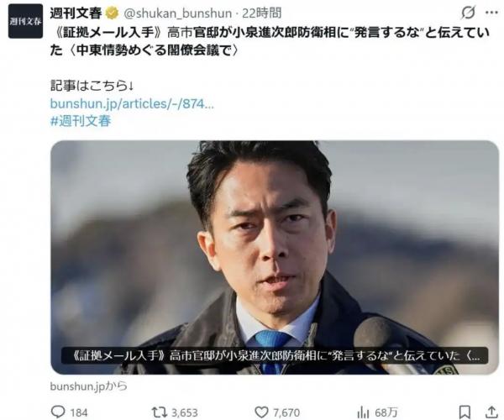
Task: Open the three-dot more options menu
Action: pyautogui.click(x=491, y=13)
